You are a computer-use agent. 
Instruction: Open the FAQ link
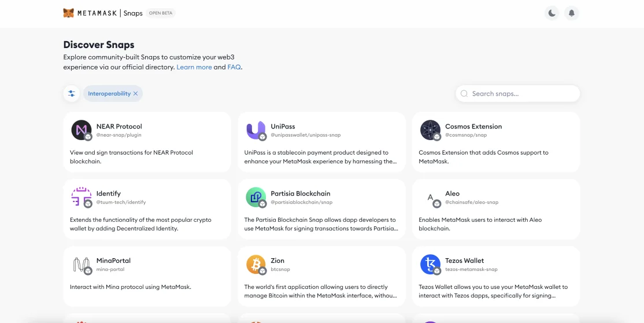(234, 67)
